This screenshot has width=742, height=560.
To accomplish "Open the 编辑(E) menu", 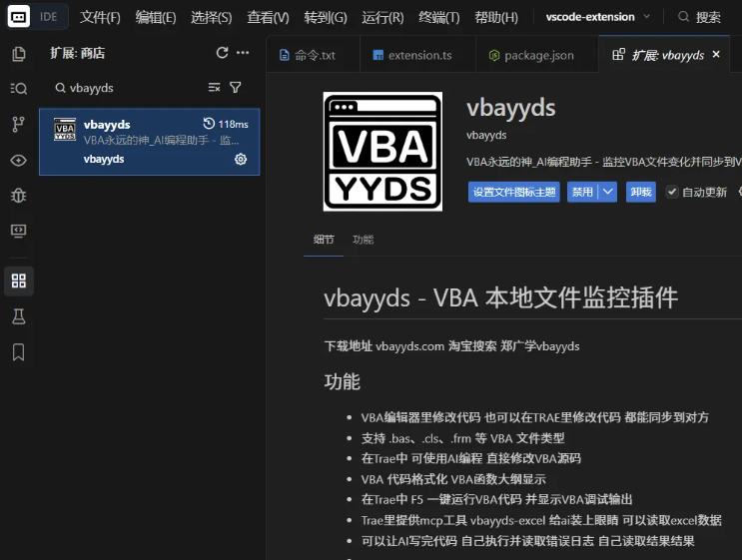I will click(156, 17).
